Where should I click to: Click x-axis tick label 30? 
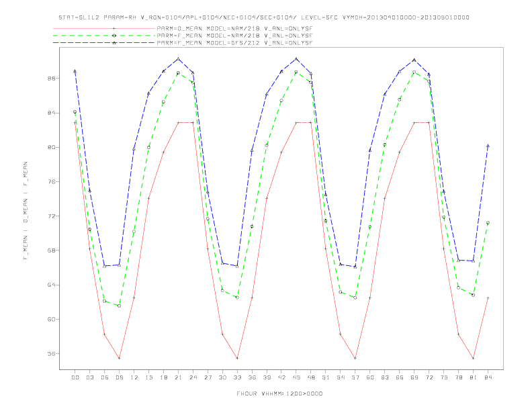click(x=222, y=377)
